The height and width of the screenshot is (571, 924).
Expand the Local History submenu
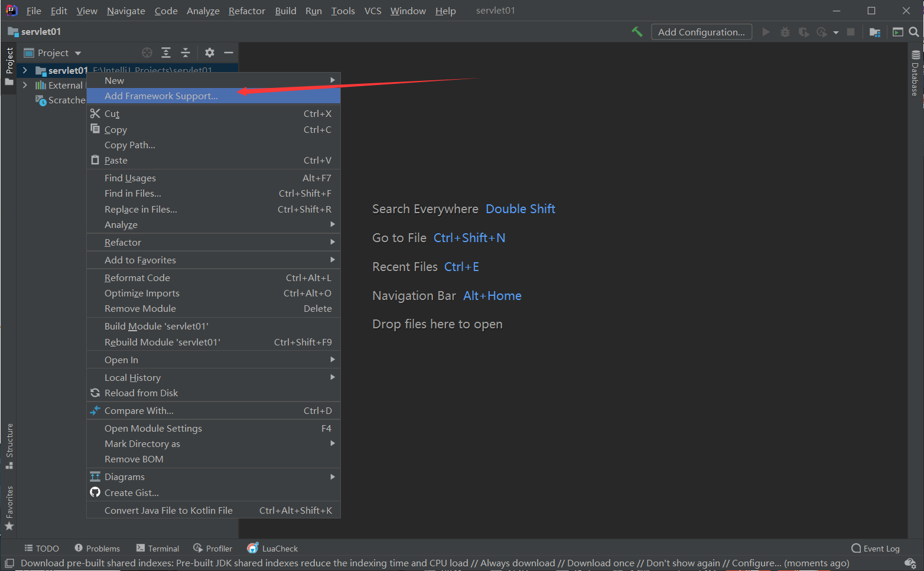[213, 377]
